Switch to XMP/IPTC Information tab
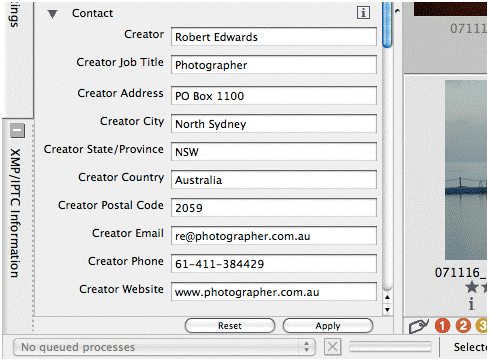The height and width of the screenshot is (361, 489). click(15, 213)
